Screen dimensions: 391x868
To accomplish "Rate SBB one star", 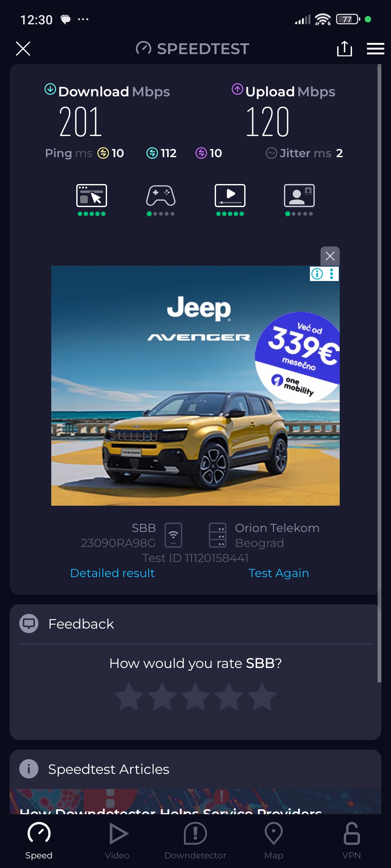I will tap(129, 696).
